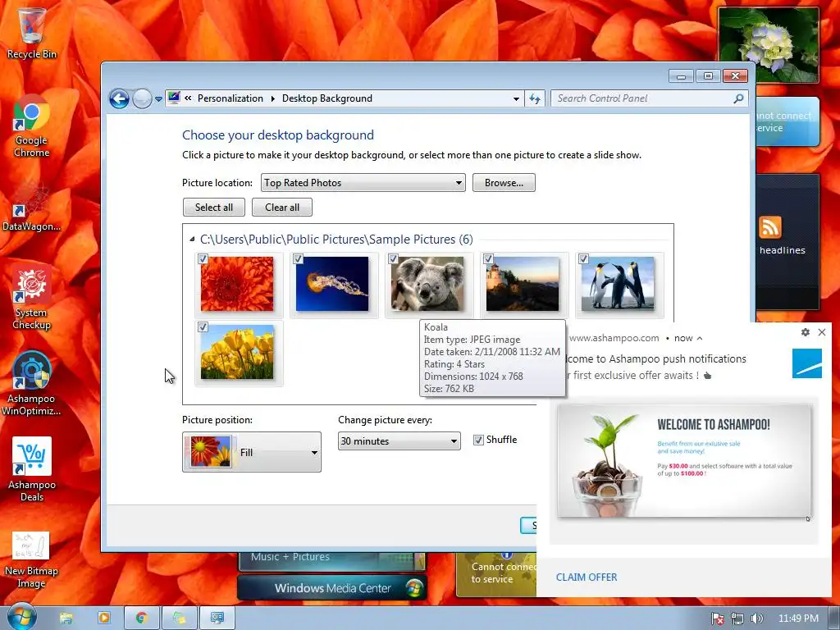Click the CLAIM OFFER link

point(587,577)
